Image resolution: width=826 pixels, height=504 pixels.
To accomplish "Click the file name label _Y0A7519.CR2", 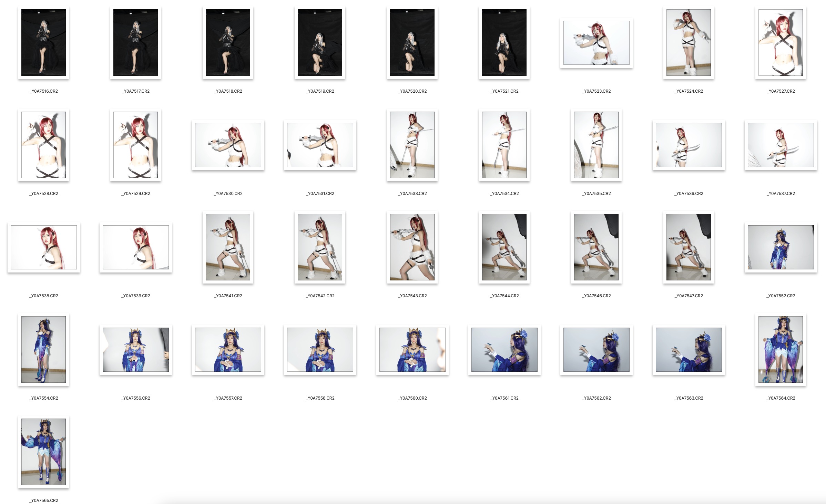I will [x=320, y=91].
